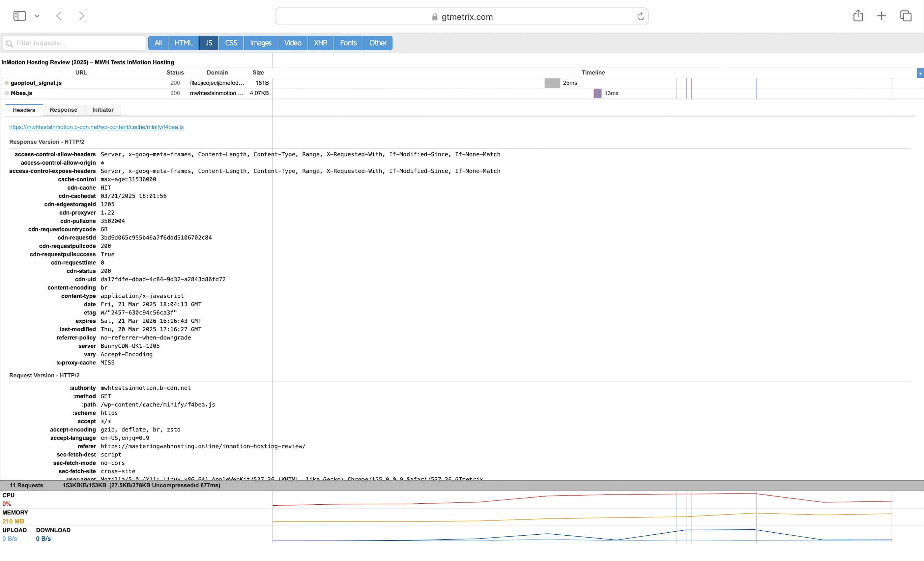Screen dimensions: 924x561
Task: Collapse the f4bea.js request row
Action: click(x=6, y=93)
